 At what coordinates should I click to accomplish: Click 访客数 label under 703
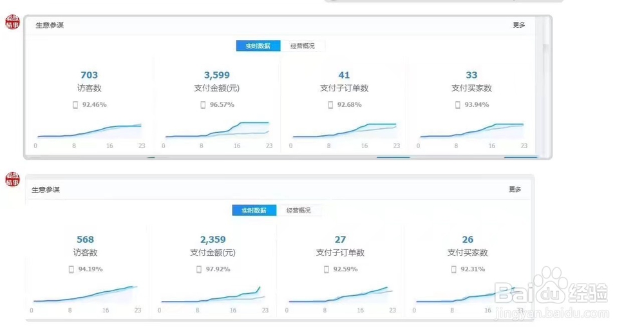click(x=89, y=88)
